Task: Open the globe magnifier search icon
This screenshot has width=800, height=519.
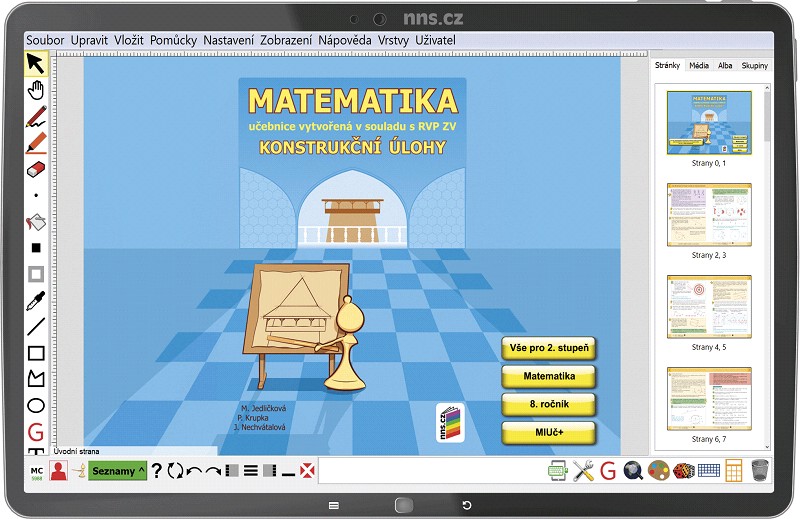Action: [x=633, y=471]
